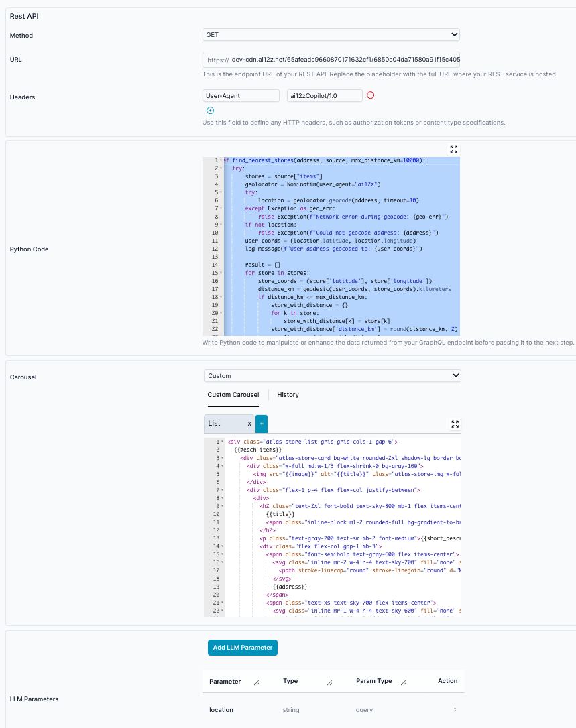Add a new carousel template tab
576x728 pixels.
(262, 424)
